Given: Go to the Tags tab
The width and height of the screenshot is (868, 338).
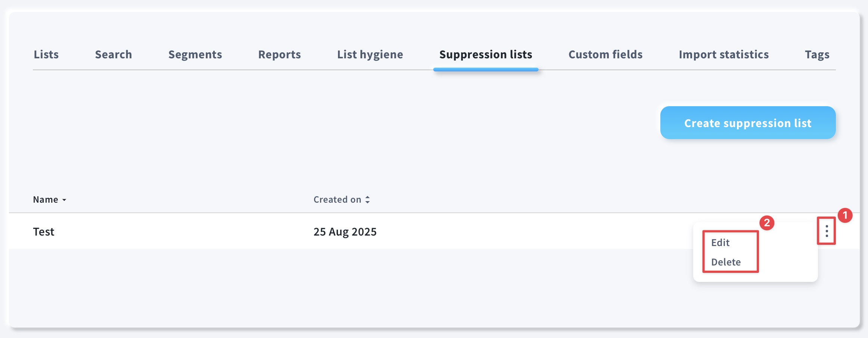Looking at the screenshot, I should [x=817, y=55].
